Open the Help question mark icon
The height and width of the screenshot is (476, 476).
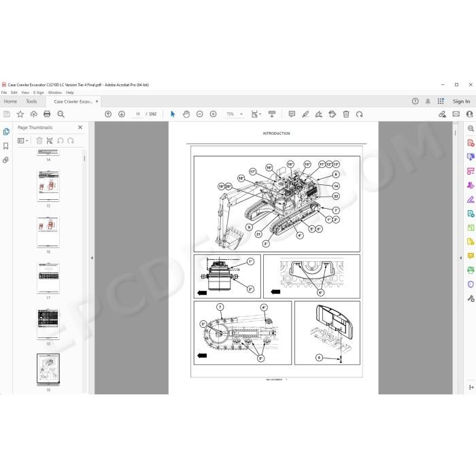tap(415, 101)
